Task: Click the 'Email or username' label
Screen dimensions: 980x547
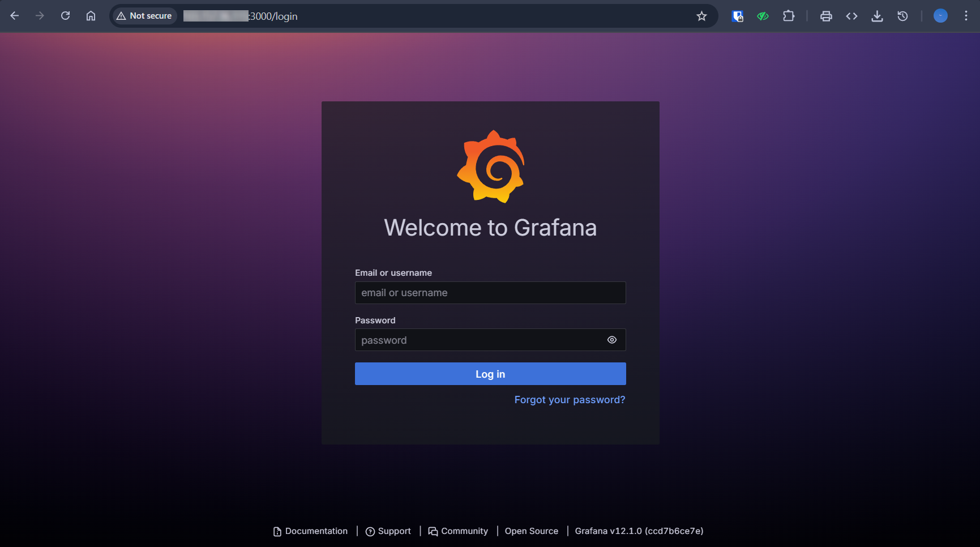Action: coord(393,273)
